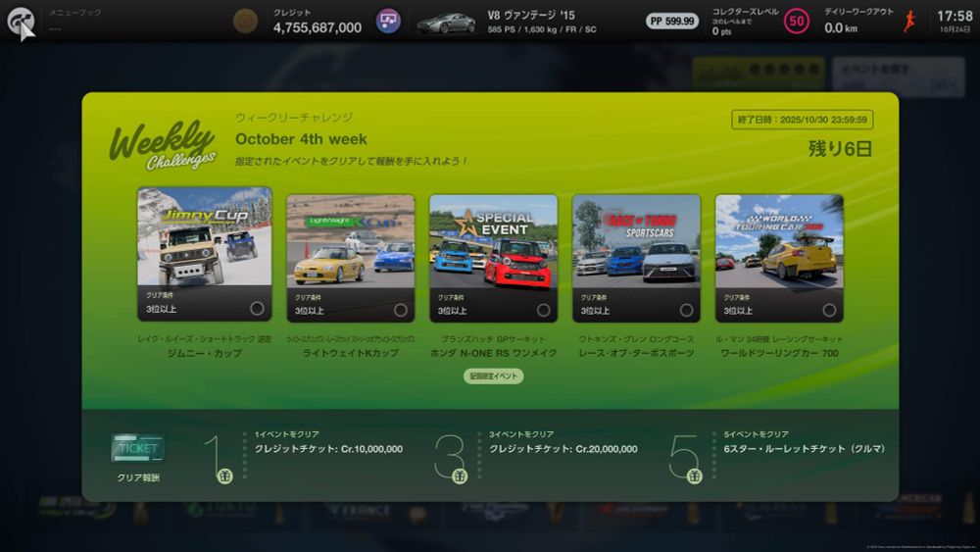The width and height of the screenshot is (980, 552).
Task: Click World Touring Car completion circle
Action: pyautogui.click(x=829, y=310)
